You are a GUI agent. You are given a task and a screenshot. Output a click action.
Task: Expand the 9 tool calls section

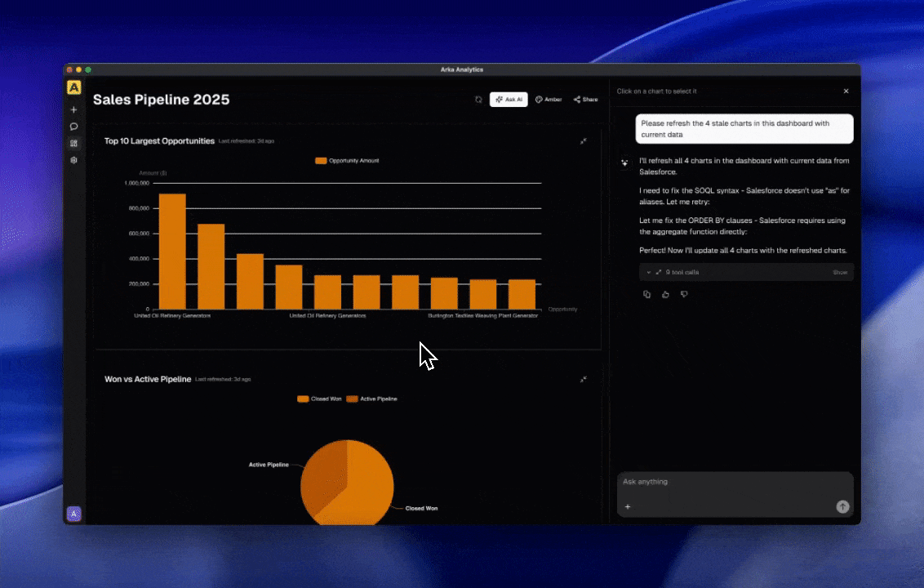[x=649, y=272]
